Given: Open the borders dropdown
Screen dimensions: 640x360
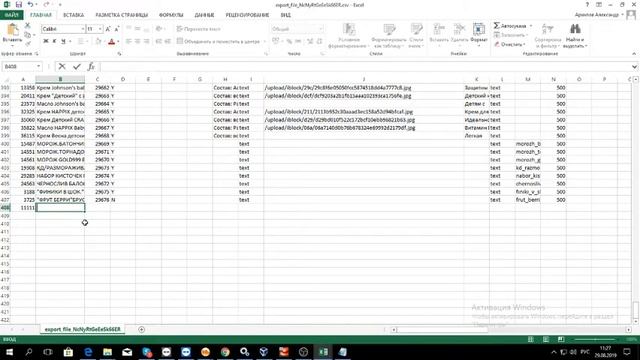Looking at the screenshot, I should [x=87, y=41].
